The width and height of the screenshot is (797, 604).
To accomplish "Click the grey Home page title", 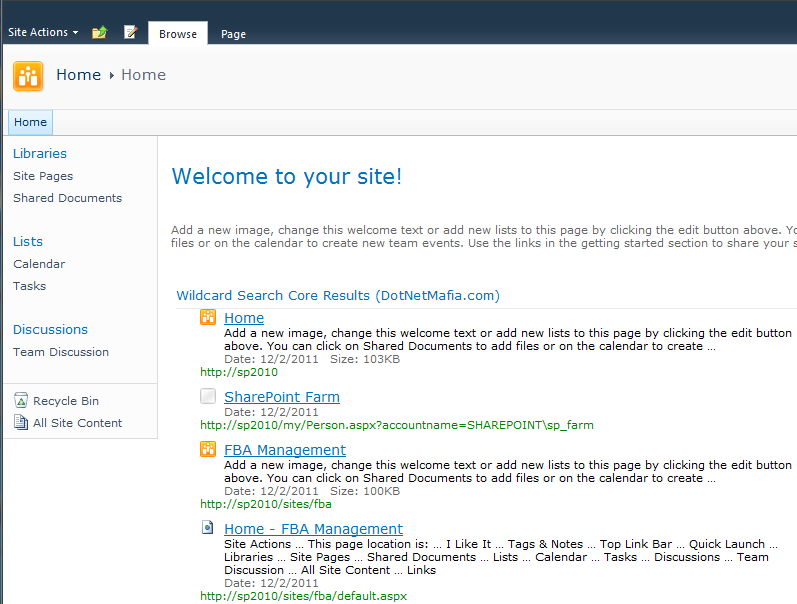I will click(x=143, y=75).
